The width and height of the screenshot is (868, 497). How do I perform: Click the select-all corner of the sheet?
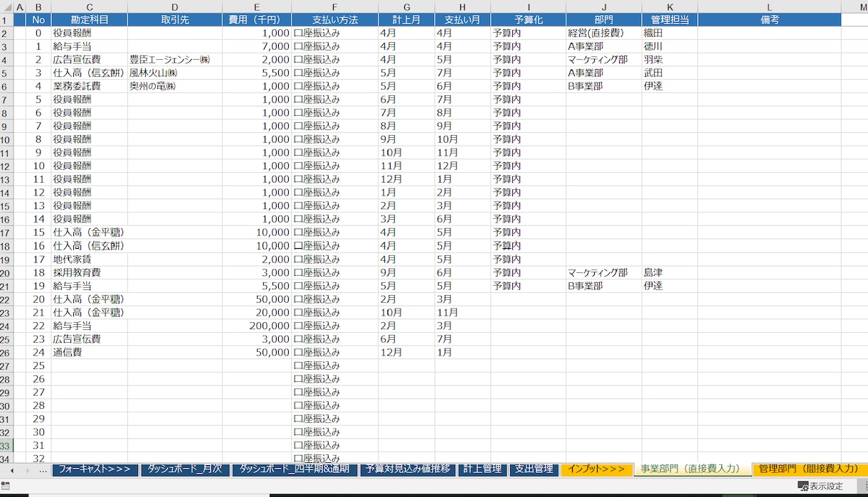[x=6, y=7]
